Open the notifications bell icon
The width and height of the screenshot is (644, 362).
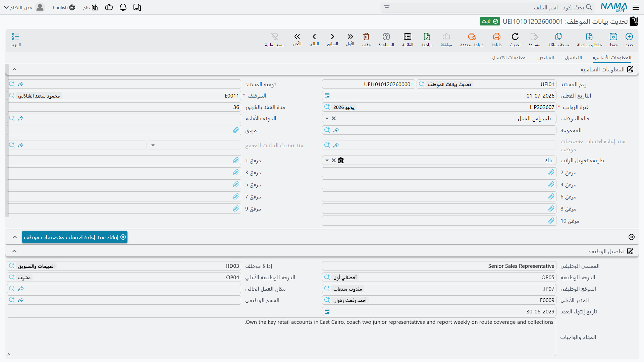[x=123, y=7]
